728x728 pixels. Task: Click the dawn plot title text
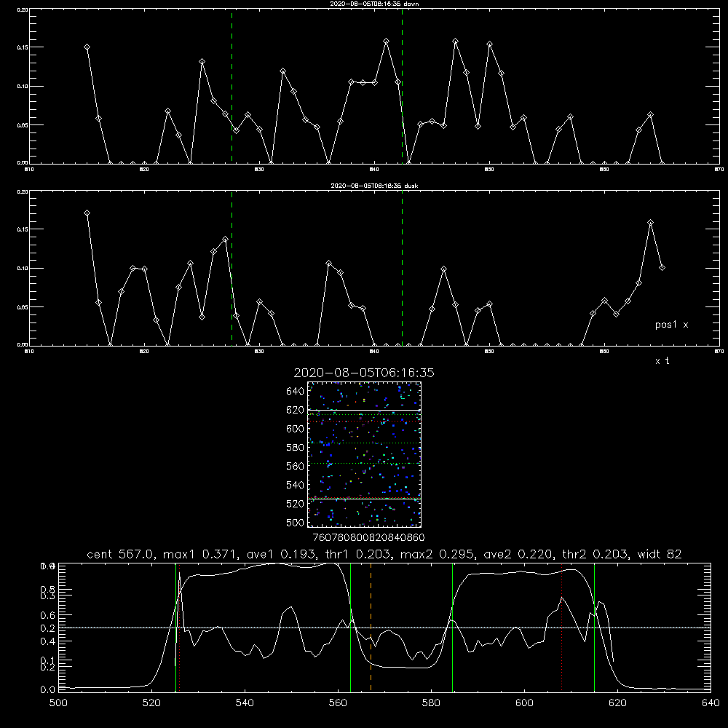pyautogui.click(x=374, y=3)
